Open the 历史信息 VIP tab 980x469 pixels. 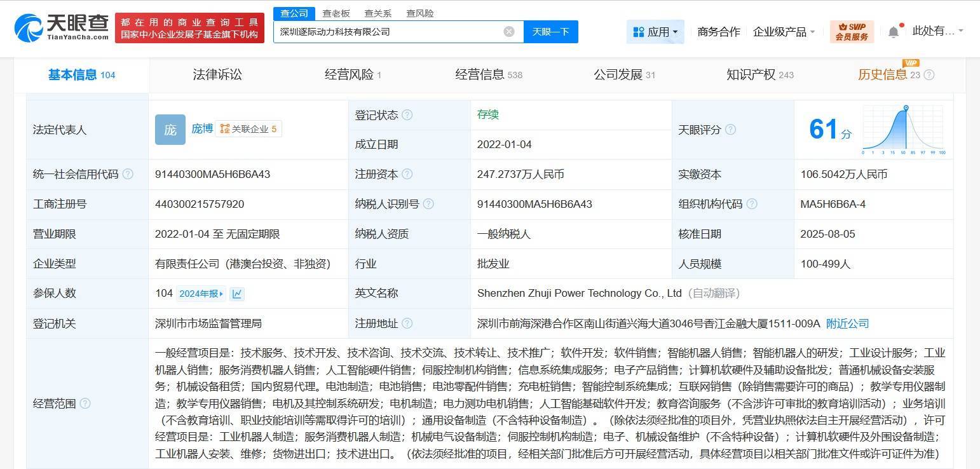(x=889, y=75)
